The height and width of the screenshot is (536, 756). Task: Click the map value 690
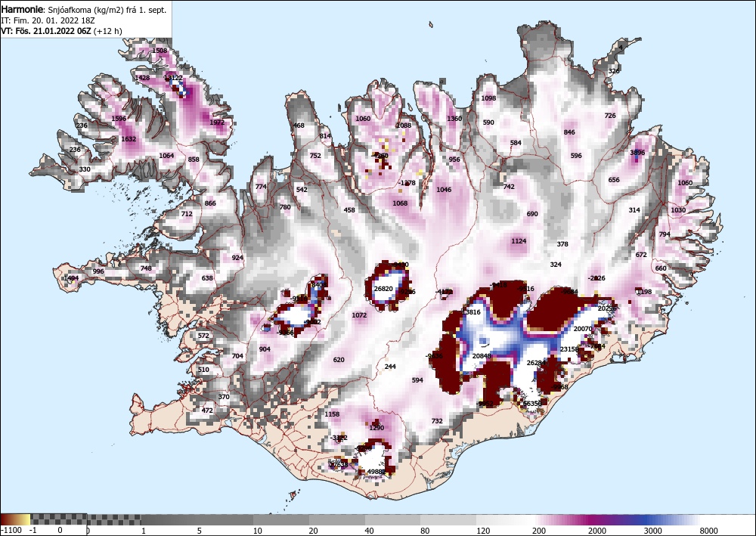point(532,214)
